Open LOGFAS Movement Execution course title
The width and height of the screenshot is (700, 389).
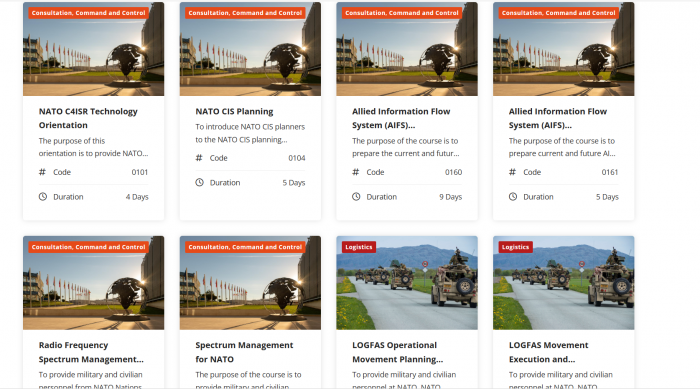548,352
